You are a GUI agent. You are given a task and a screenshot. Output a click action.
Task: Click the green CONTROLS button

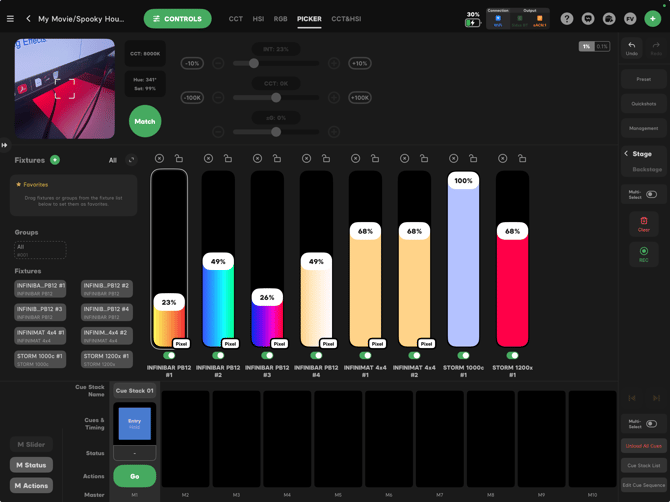tap(177, 19)
